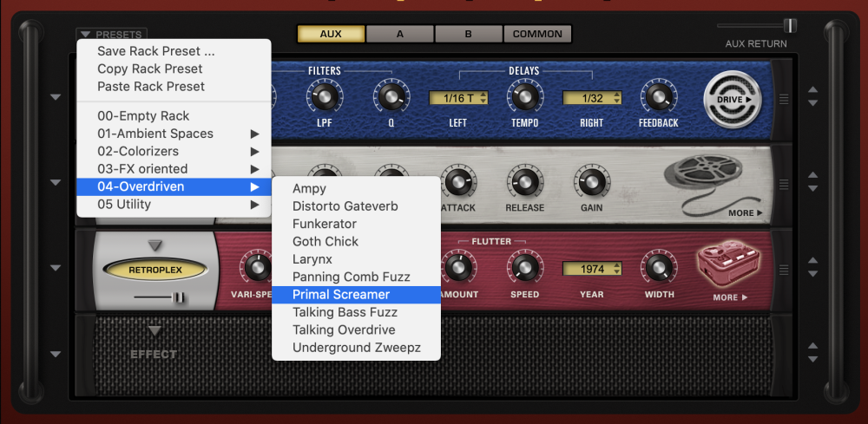Expand the 05 Utility submenu
The width and height of the screenshot is (868, 424).
pyautogui.click(x=174, y=205)
